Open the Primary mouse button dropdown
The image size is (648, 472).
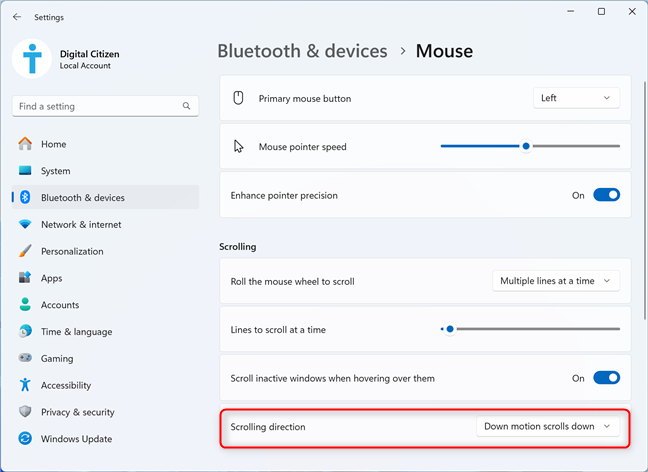click(x=576, y=98)
